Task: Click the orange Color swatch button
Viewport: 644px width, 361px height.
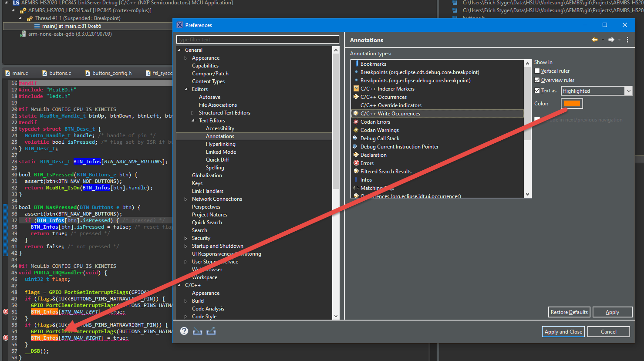Action: pyautogui.click(x=572, y=104)
